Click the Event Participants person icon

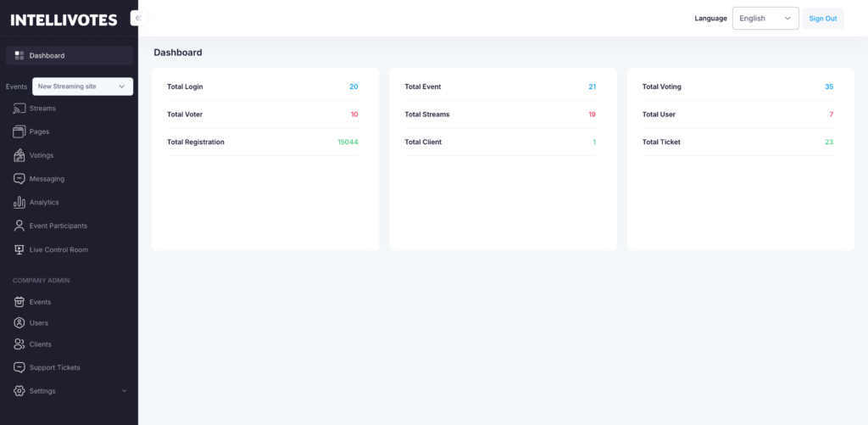pos(19,226)
